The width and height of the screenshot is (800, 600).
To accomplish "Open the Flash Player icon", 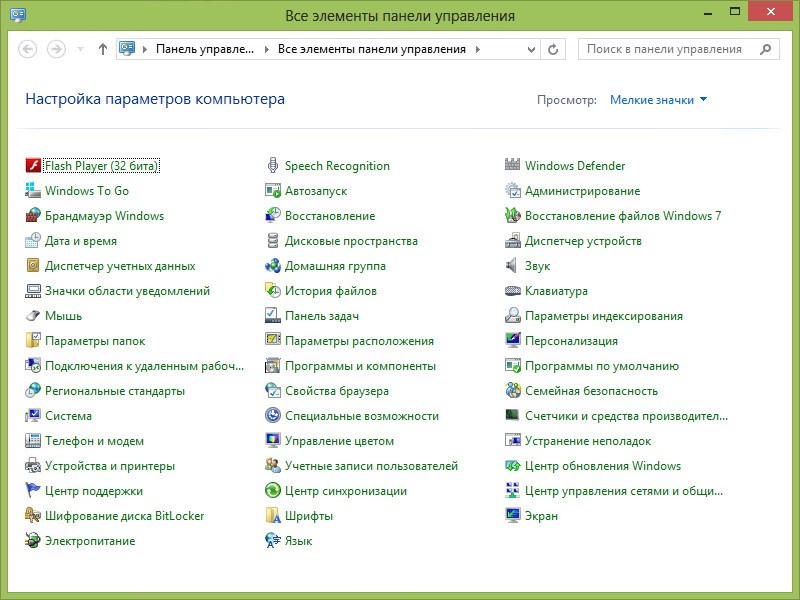I will [33, 165].
